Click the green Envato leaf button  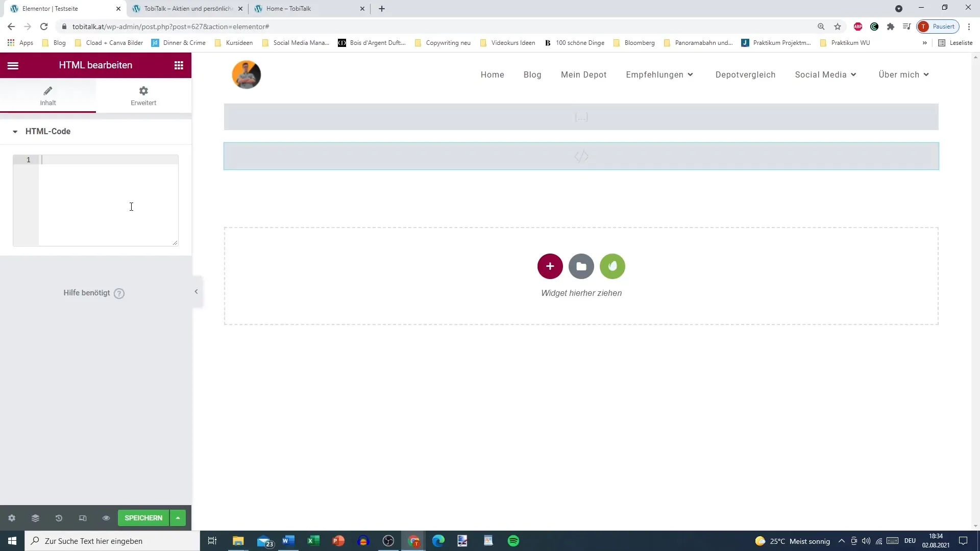(612, 266)
